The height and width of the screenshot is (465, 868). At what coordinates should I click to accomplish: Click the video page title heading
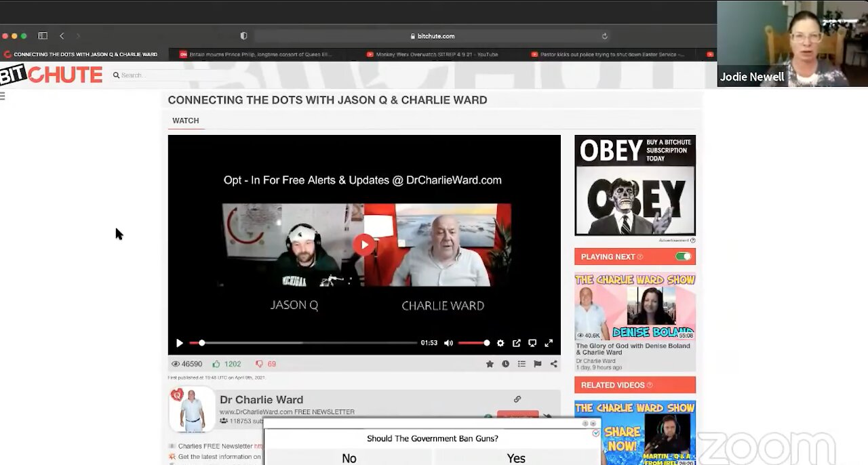click(328, 100)
